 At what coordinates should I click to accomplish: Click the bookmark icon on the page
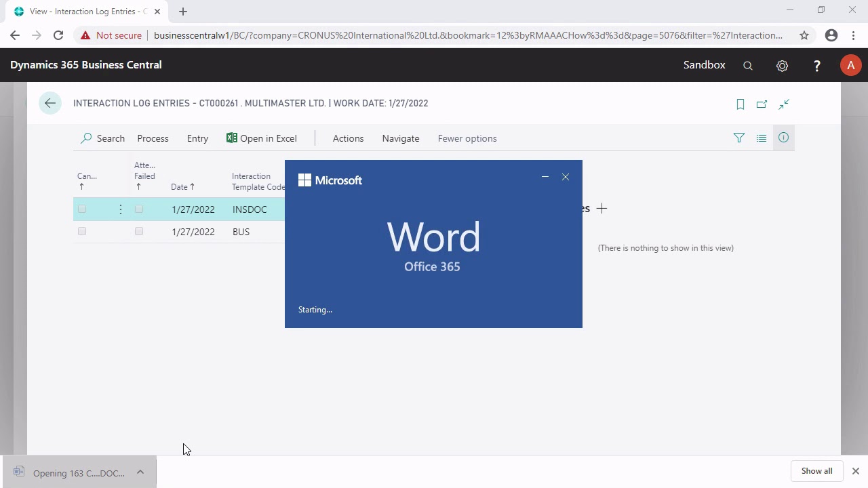pyautogui.click(x=741, y=104)
